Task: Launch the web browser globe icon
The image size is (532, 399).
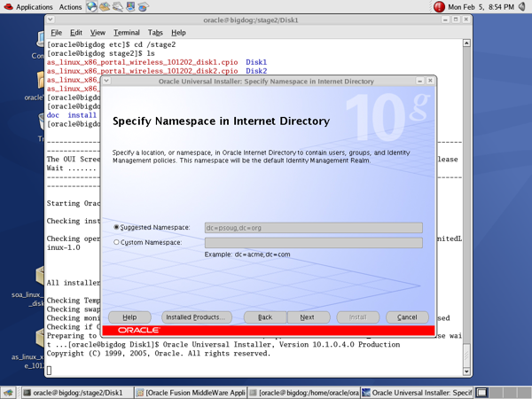Action: point(91,6)
